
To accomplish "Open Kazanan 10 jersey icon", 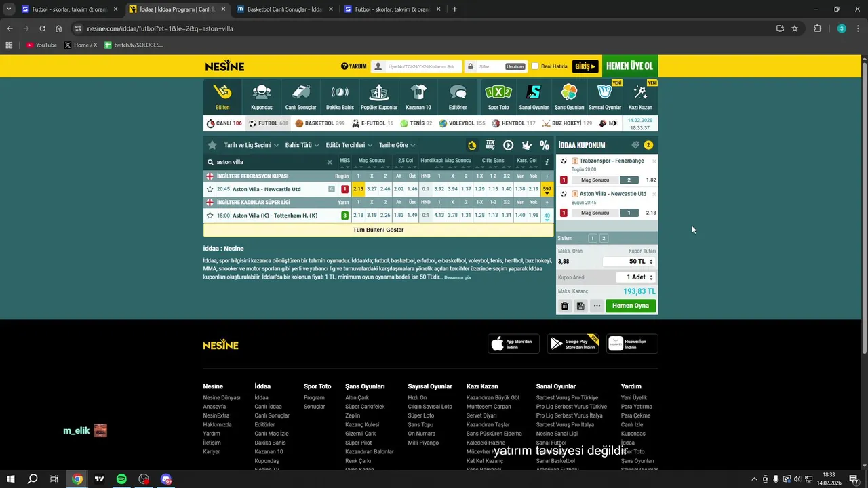I will (418, 91).
